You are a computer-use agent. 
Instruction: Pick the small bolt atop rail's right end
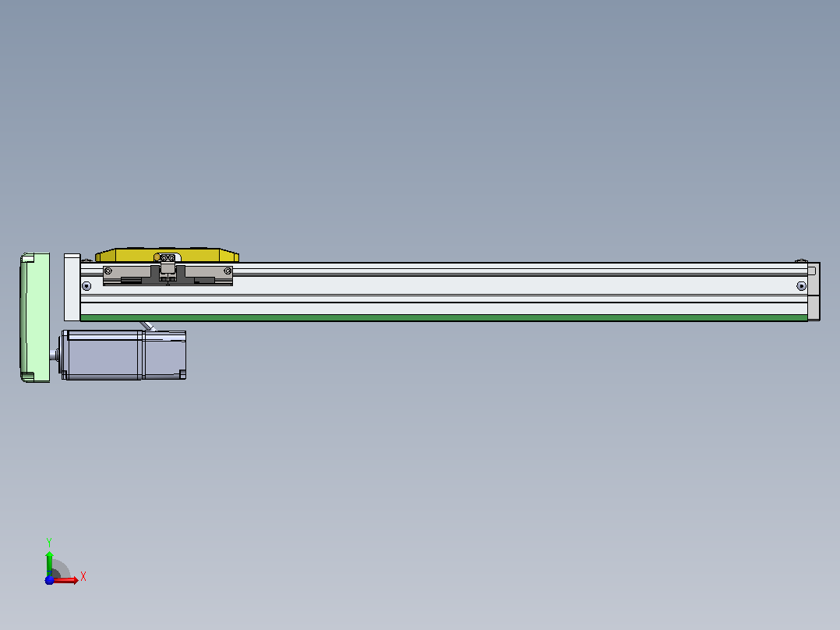click(801, 260)
